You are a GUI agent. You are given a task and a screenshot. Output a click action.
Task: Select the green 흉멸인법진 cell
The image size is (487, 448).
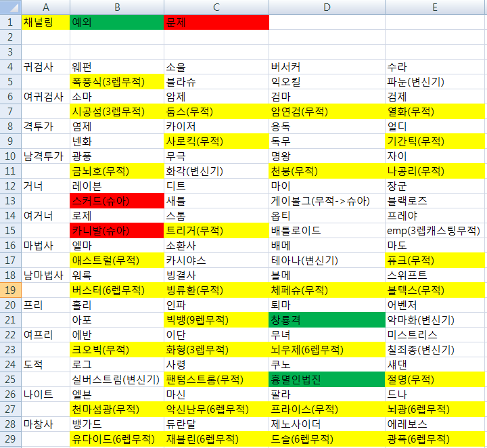pos(327,379)
